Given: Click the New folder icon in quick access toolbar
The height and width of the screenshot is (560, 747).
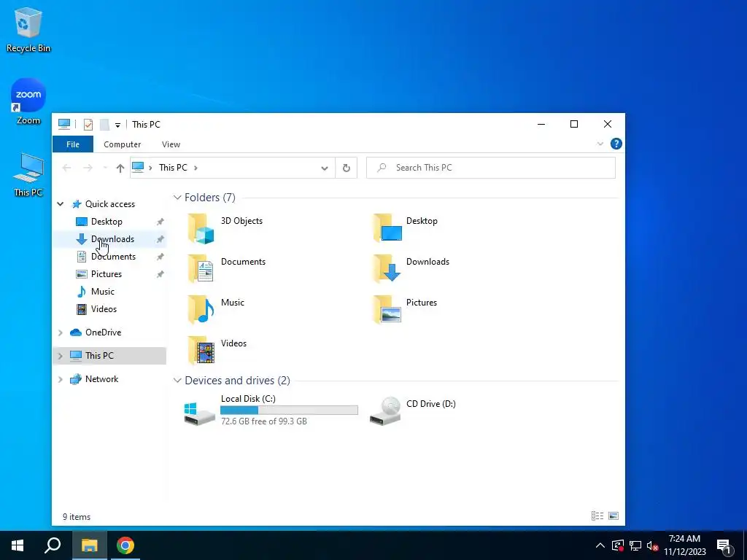Looking at the screenshot, I should (104, 124).
